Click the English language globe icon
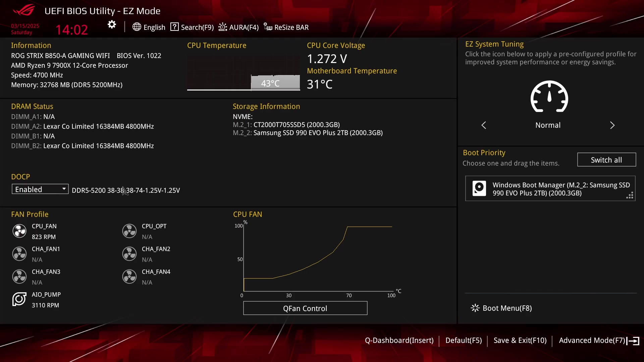 tap(137, 27)
